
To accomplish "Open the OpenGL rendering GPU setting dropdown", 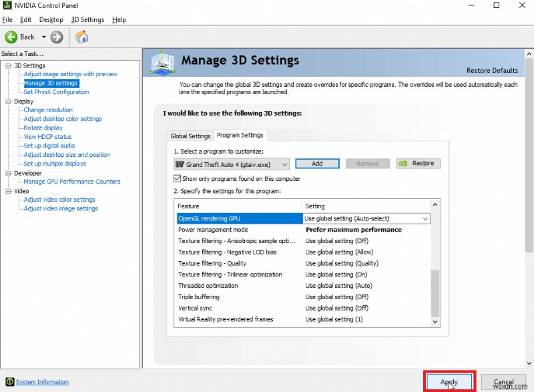I will [x=426, y=218].
